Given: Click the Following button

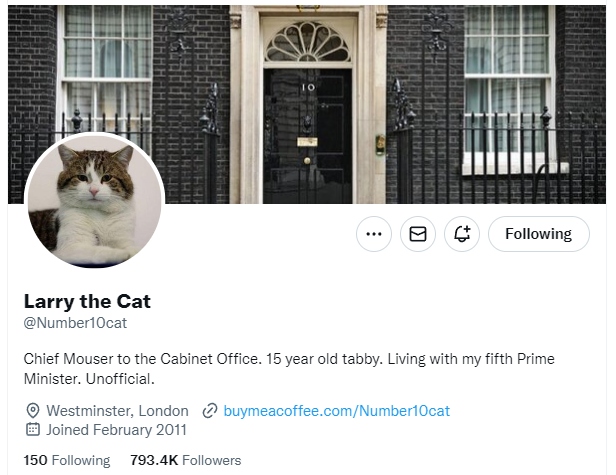Looking at the screenshot, I should [538, 234].
